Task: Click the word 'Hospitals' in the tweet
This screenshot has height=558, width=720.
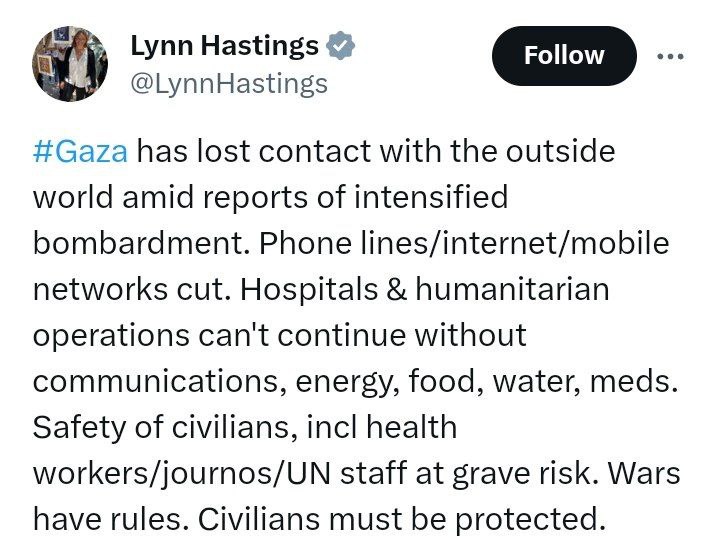Action: point(309,290)
